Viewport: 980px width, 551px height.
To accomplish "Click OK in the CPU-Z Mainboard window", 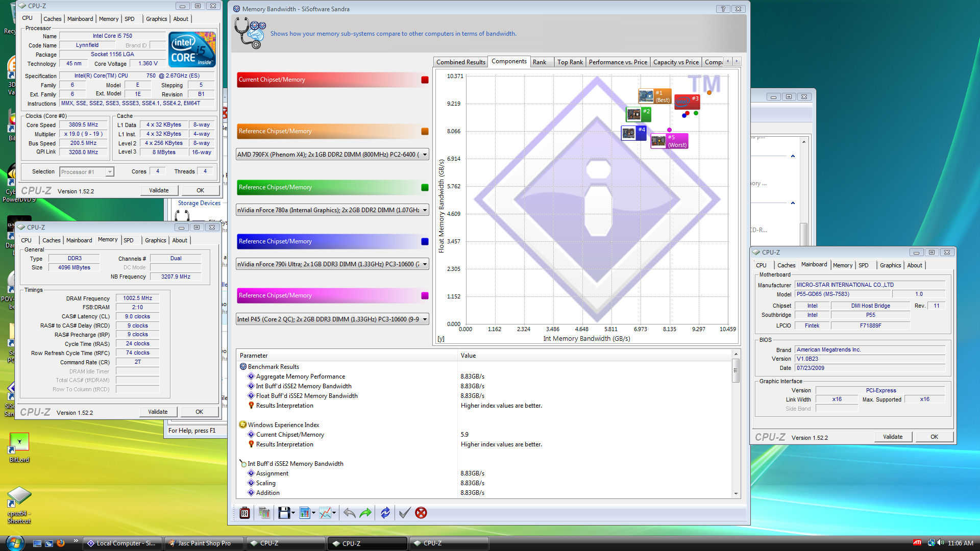I will coord(934,437).
